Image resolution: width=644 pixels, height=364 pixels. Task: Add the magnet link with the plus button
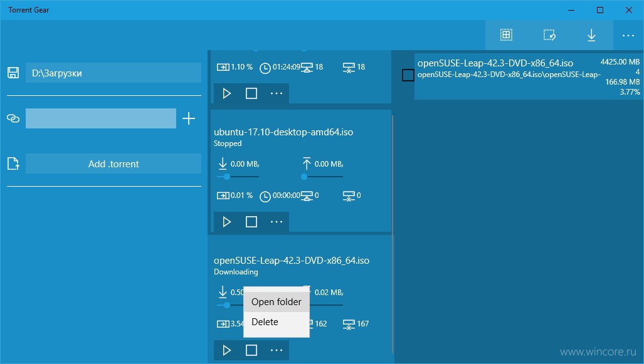click(189, 118)
